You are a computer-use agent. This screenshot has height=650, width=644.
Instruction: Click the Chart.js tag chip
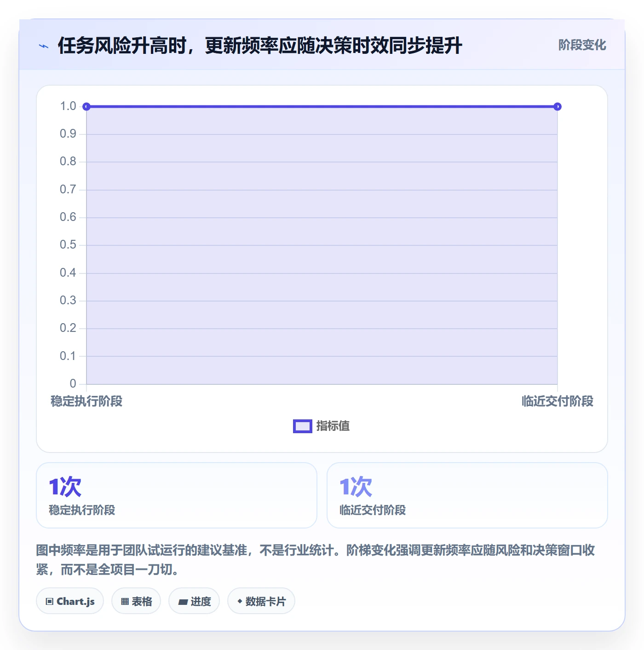click(x=70, y=601)
